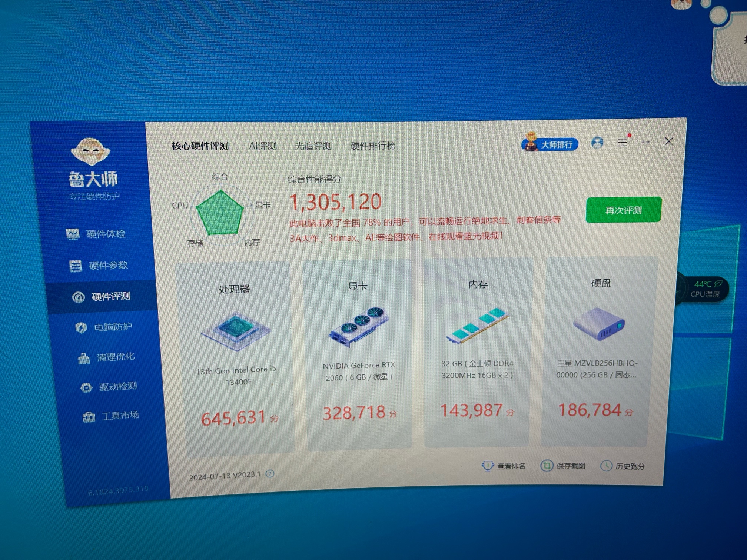This screenshot has width=747, height=560.
Task: Click the Lu Dashi monkey logo
Action: point(90,151)
